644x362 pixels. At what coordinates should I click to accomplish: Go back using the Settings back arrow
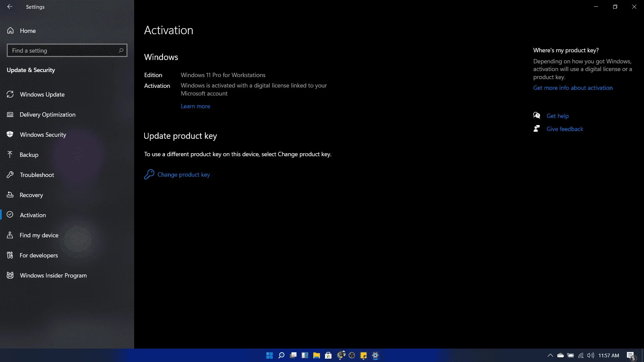coord(10,7)
